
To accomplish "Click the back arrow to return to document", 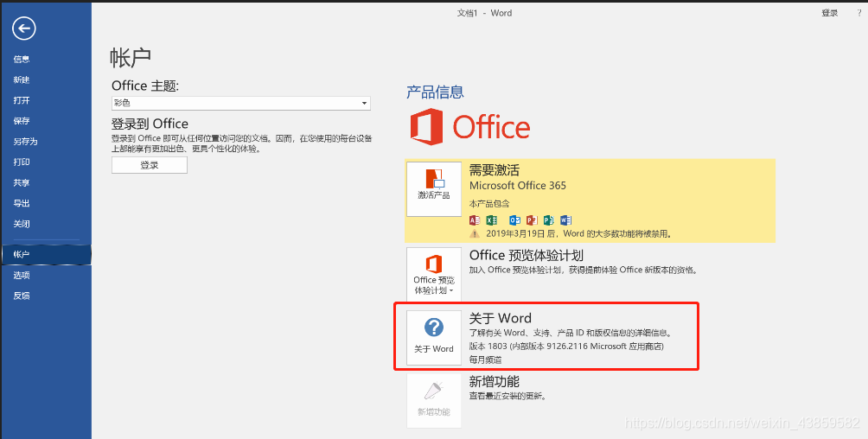I will [x=24, y=29].
